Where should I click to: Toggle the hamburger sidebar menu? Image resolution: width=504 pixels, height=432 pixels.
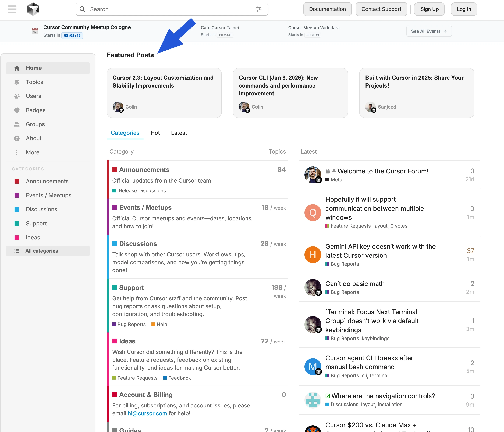[x=12, y=9]
